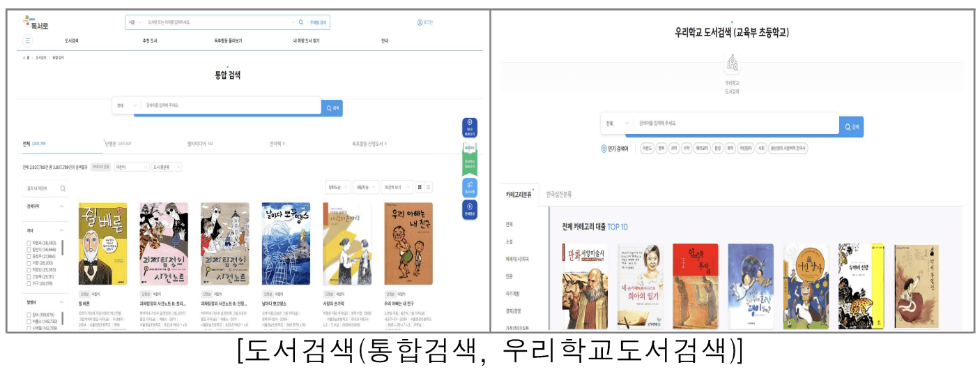Click the home icon in the breadcrumb
The height and width of the screenshot is (374, 980).
pos(25,57)
